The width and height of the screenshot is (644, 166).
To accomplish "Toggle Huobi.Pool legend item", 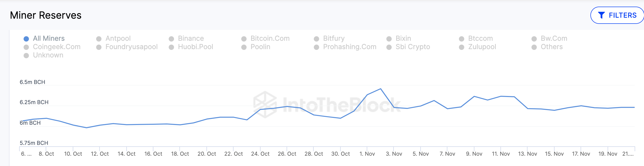I will [x=195, y=47].
